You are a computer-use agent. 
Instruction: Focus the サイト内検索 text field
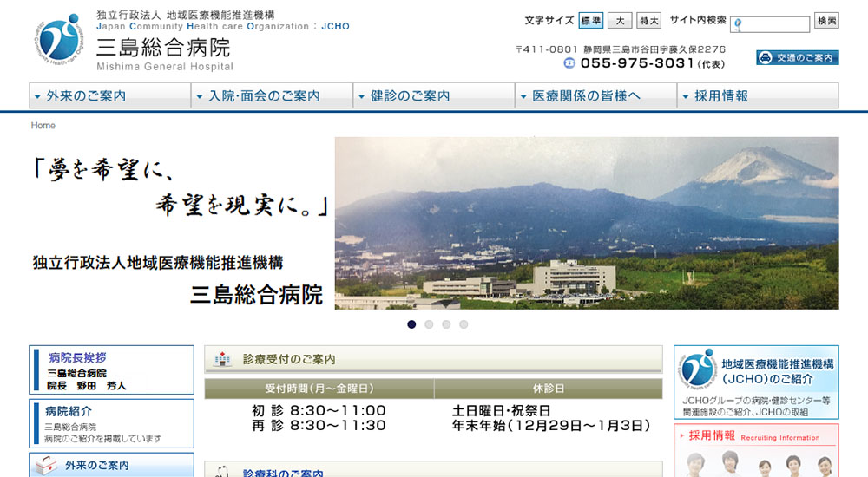click(770, 24)
